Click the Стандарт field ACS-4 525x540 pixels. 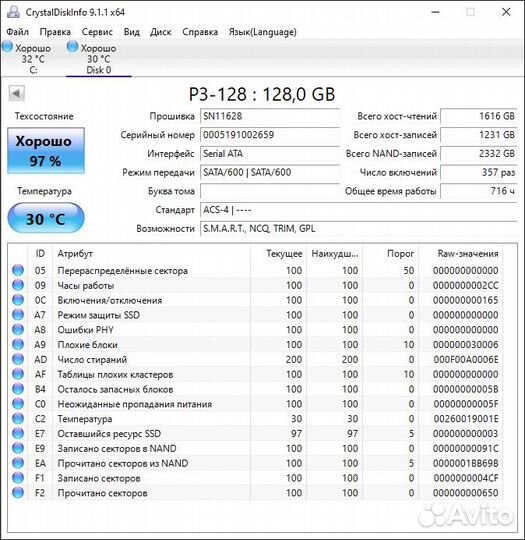[359, 210]
